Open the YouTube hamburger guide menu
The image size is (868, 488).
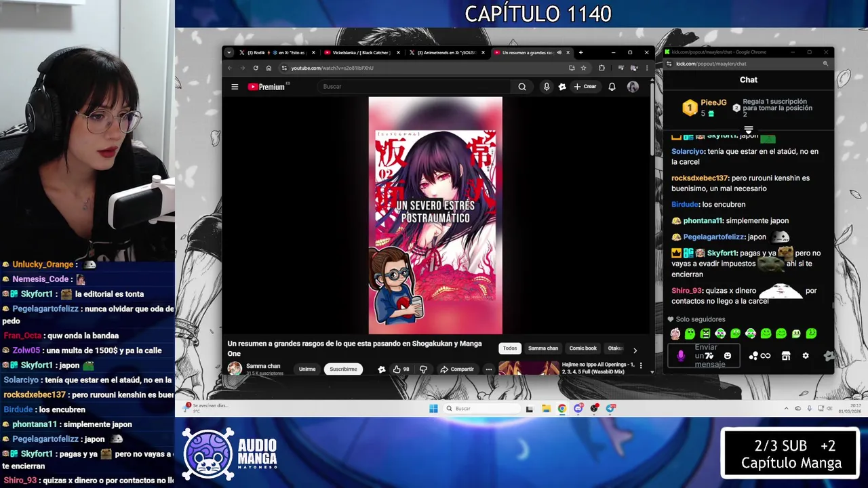pos(235,87)
